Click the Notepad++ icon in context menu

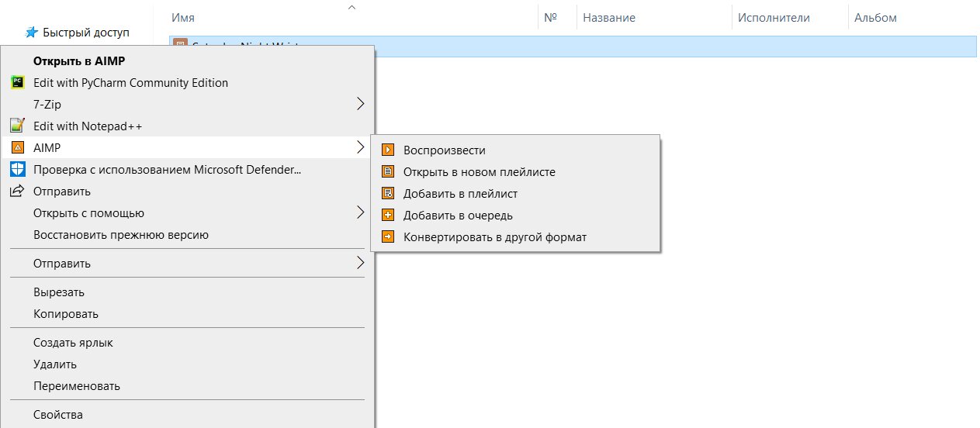(x=18, y=126)
